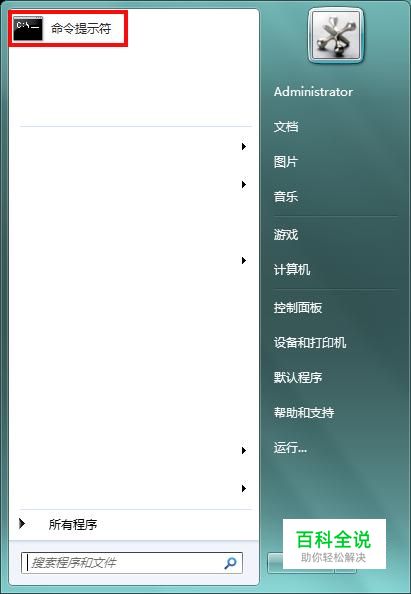Expand the fourth submenu arrow in program list
Screen dimensions: 411x594
pyautogui.click(x=244, y=450)
